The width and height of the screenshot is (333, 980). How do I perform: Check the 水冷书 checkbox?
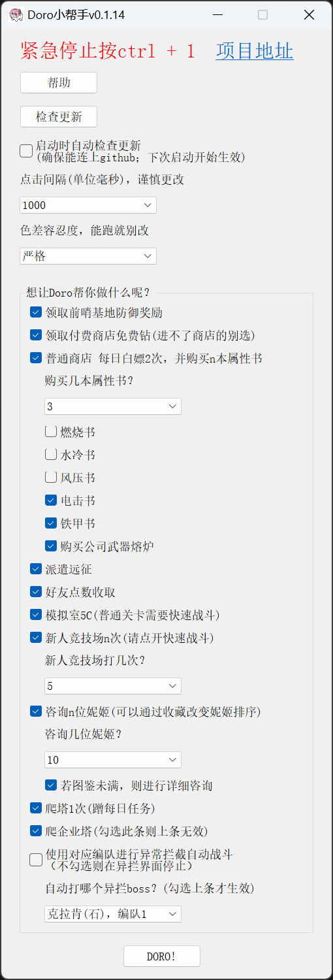click(51, 455)
